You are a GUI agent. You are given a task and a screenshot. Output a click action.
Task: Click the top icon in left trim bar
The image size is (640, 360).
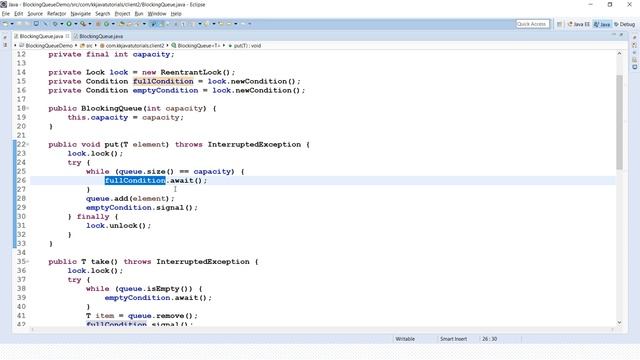click(x=5, y=37)
